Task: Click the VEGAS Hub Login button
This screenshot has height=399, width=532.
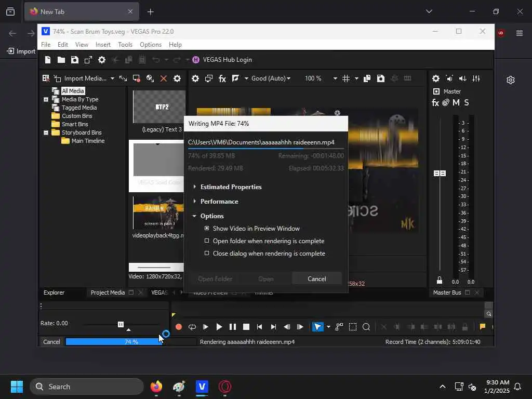Action: pos(222,60)
